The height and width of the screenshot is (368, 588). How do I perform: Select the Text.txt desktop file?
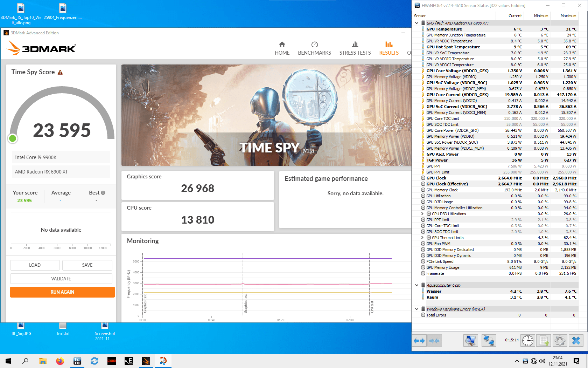click(x=63, y=329)
